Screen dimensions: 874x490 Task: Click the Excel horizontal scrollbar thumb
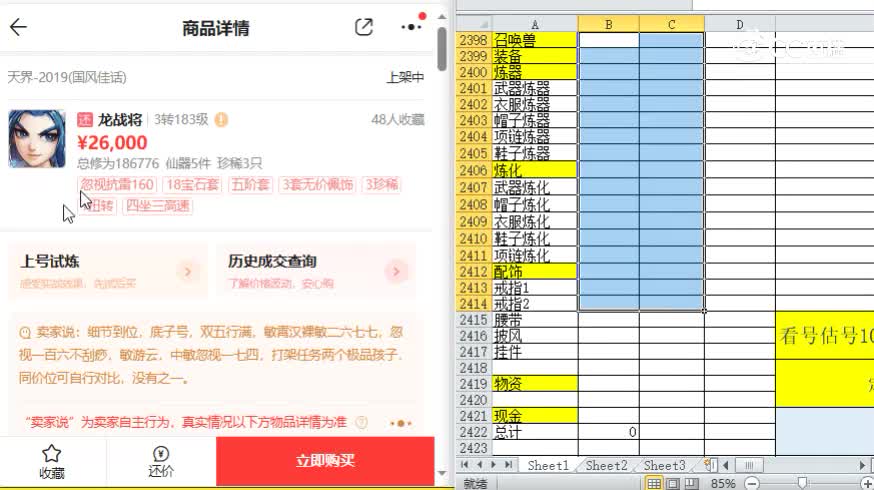pyautogui.click(x=749, y=465)
